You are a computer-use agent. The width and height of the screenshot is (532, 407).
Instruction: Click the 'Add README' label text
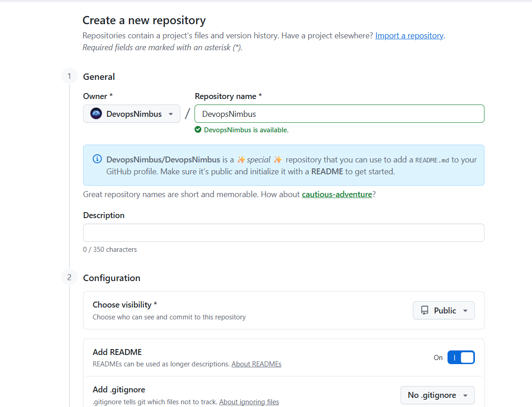click(x=117, y=352)
